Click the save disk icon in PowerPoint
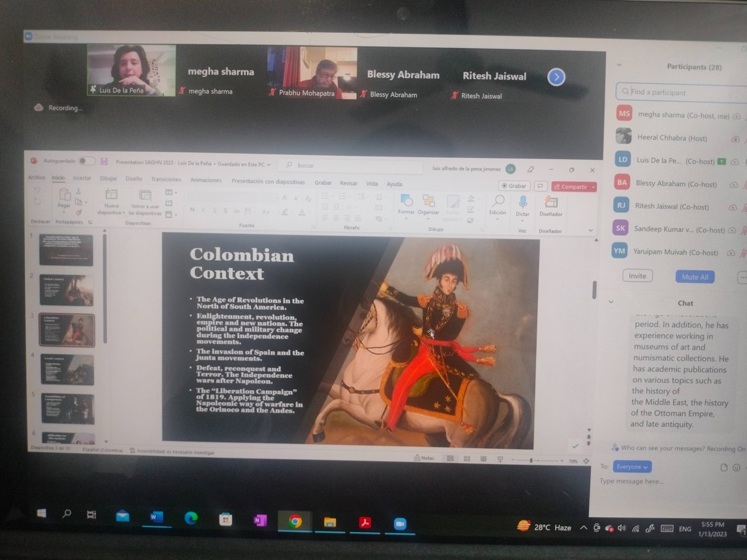Viewport: 747px width, 560px height. click(x=103, y=161)
